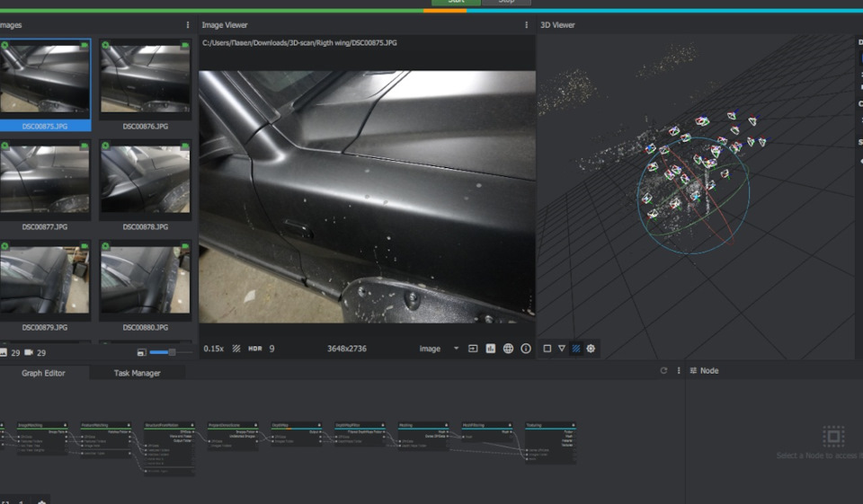Viewport: 863px width, 504px height.
Task: Adjust the thumbnail size slider
Action: 171,352
